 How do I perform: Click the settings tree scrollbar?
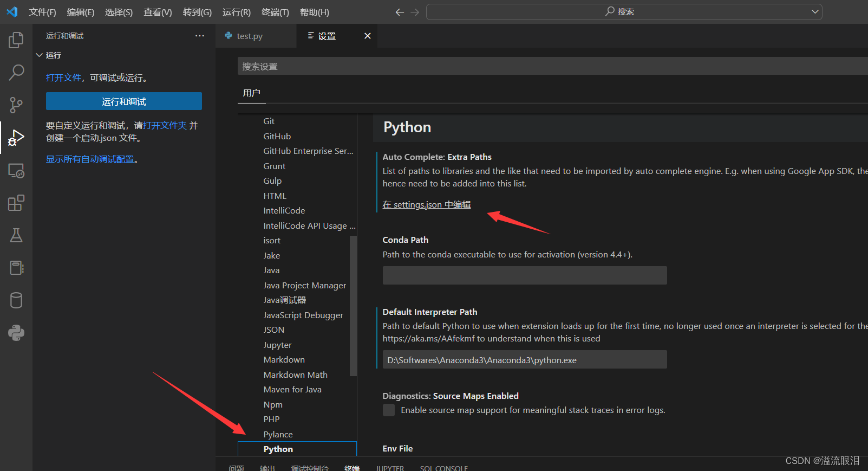[353, 306]
